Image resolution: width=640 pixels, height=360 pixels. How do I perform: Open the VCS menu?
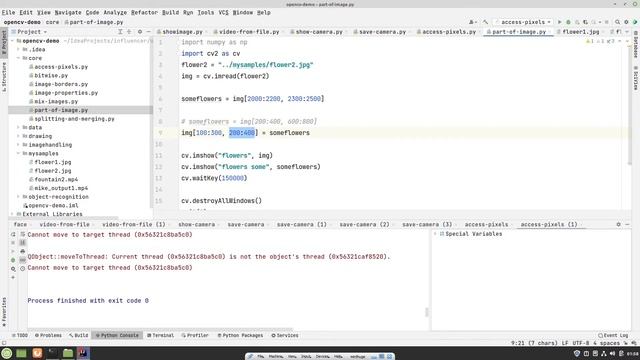tap(223, 13)
